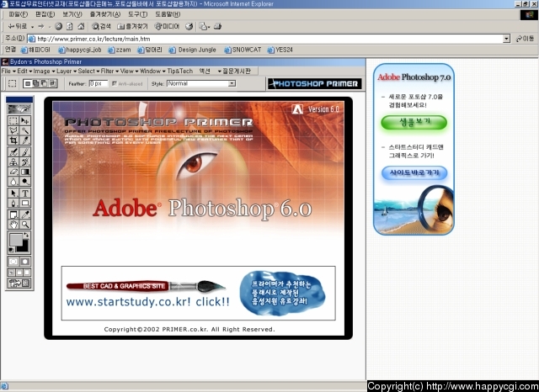This screenshot has height=392, width=539.
Task: Select the Gradient tool
Action: (x=24, y=172)
